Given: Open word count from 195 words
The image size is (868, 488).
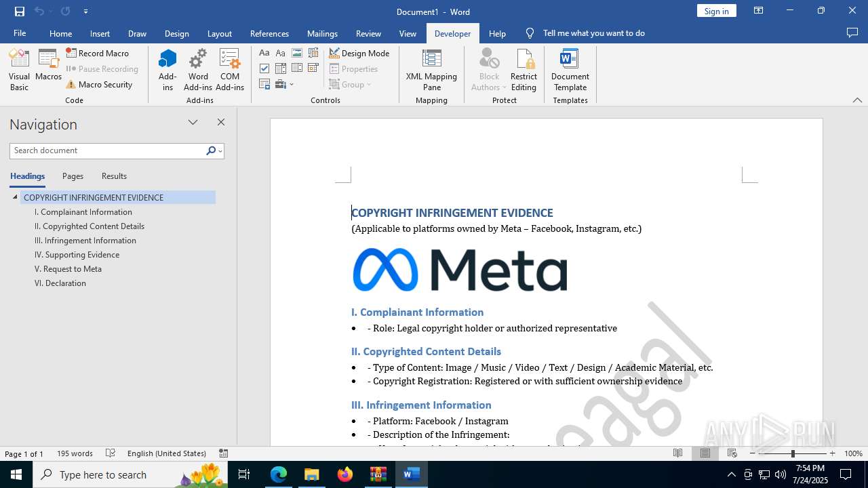Looking at the screenshot, I should [x=75, y=453].
